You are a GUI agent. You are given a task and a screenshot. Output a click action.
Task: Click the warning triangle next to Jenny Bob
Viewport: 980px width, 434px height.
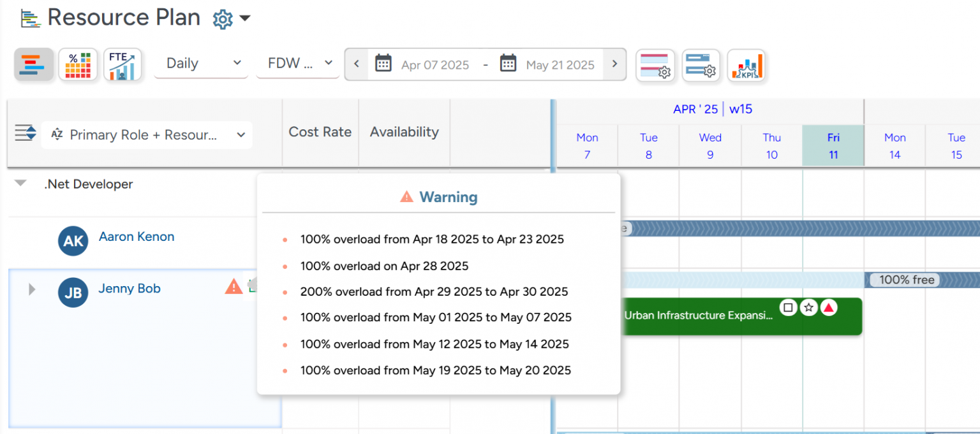tap(234, 287)
